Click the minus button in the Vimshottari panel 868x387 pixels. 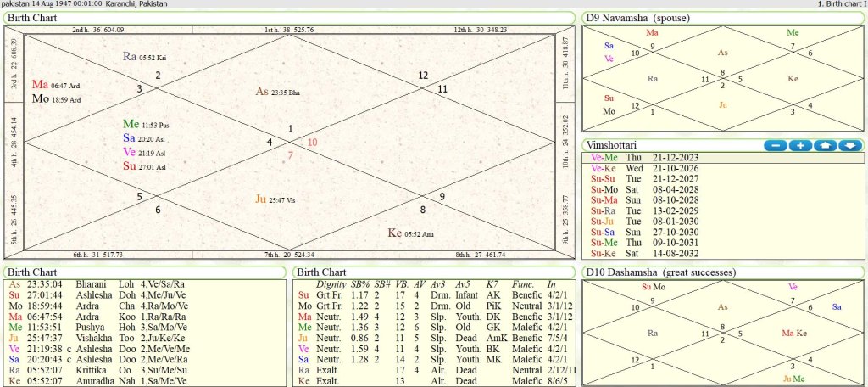pyautogui.click(x=775, y=145)
